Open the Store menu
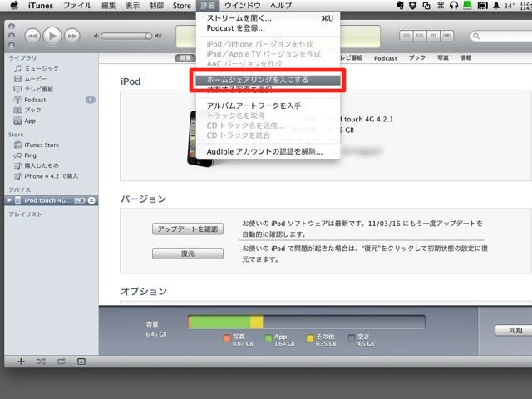The image size is (532, 399). [x=182, y=6]
